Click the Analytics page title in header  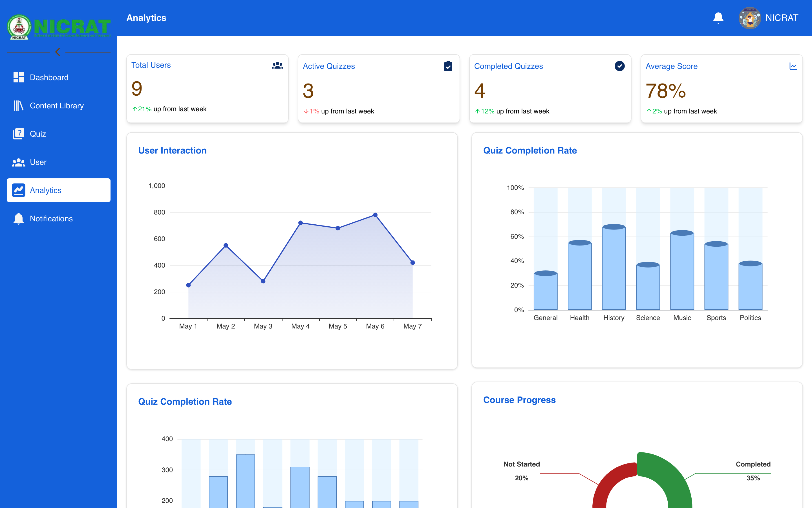[146, 18]
